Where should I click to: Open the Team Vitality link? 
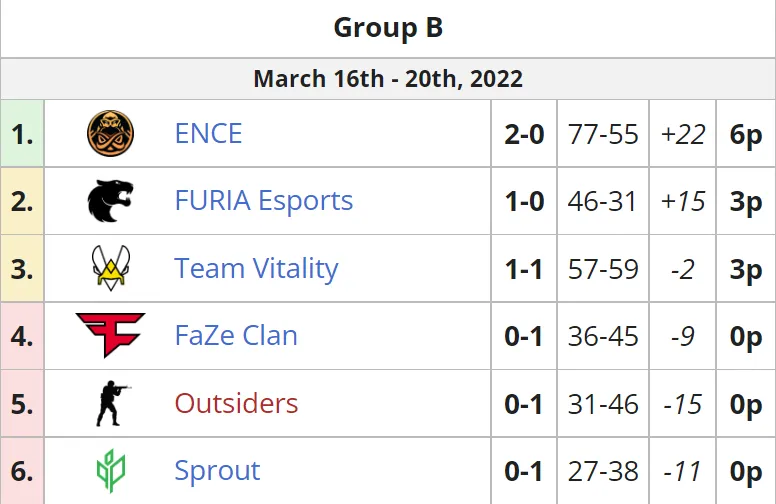click(256, 268)
